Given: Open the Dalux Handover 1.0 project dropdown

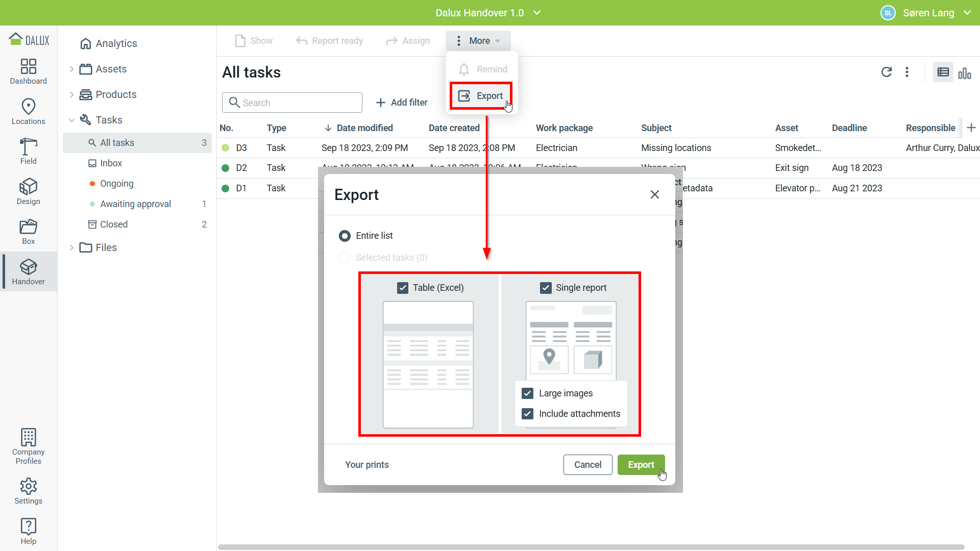Looking at the screenshot, I should pos(488,13).
